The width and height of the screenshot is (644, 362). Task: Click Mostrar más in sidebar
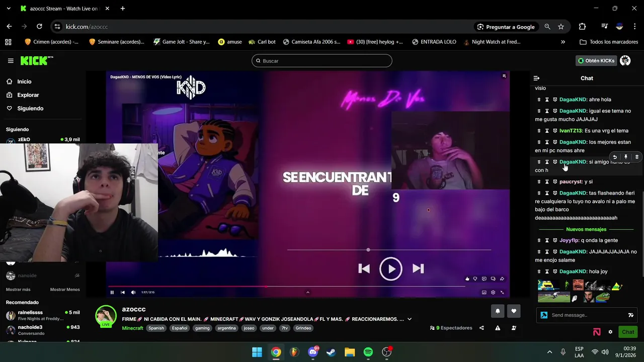[x=18, y=290]
